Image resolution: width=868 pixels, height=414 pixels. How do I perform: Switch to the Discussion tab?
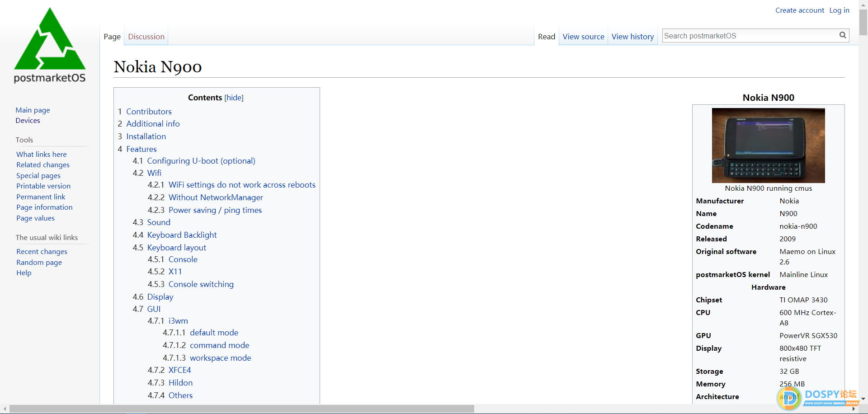pyautogui.click(x=146, y=37)
